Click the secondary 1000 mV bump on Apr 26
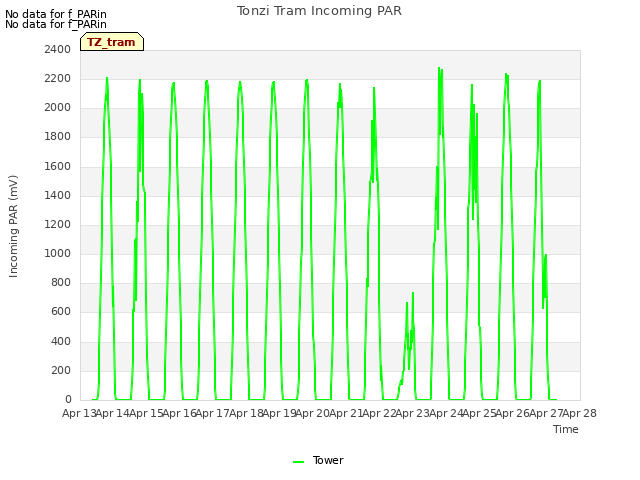Viewport: 640px width, 480px height. pos(545,256)
